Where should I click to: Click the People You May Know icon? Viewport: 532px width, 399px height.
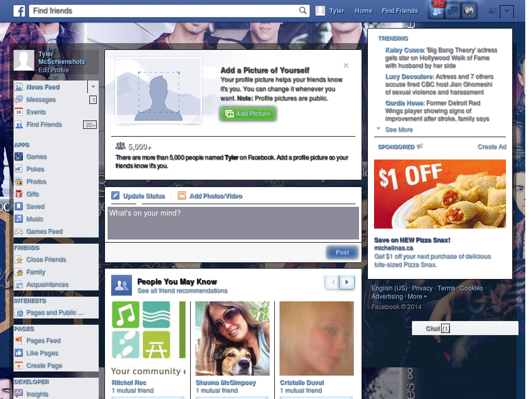point(122,285)
